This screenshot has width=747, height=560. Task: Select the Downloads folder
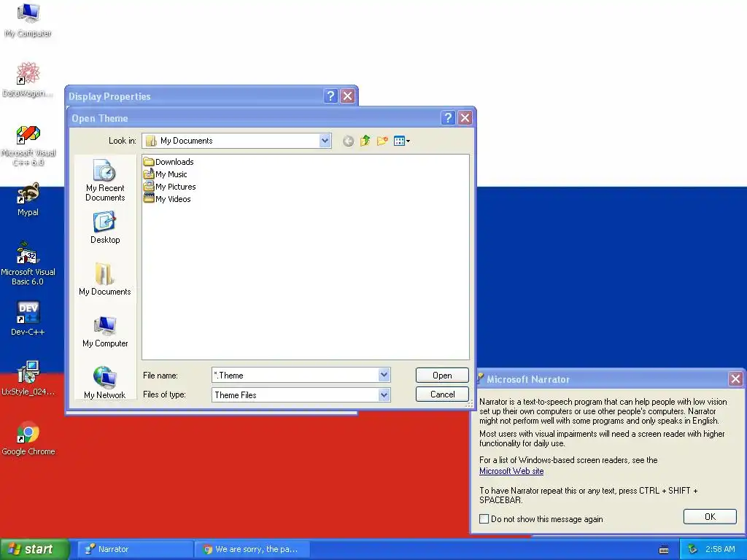(x=169, y=162)
